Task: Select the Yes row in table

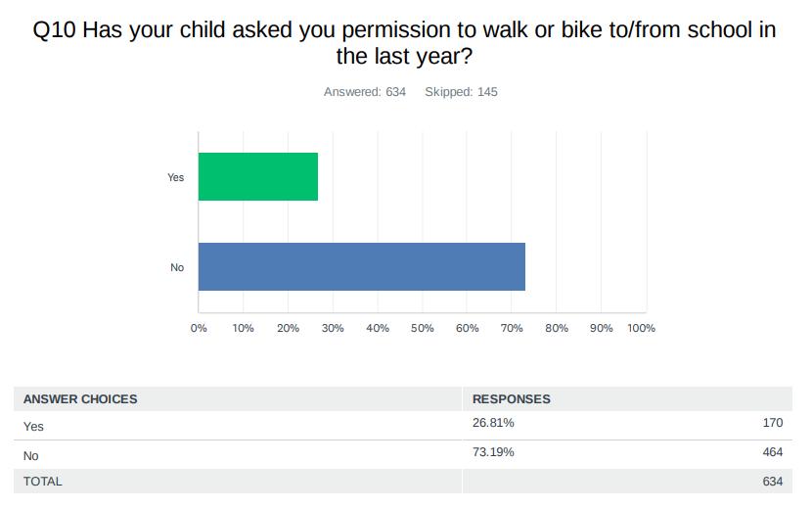Action: (x=34, y=427)
